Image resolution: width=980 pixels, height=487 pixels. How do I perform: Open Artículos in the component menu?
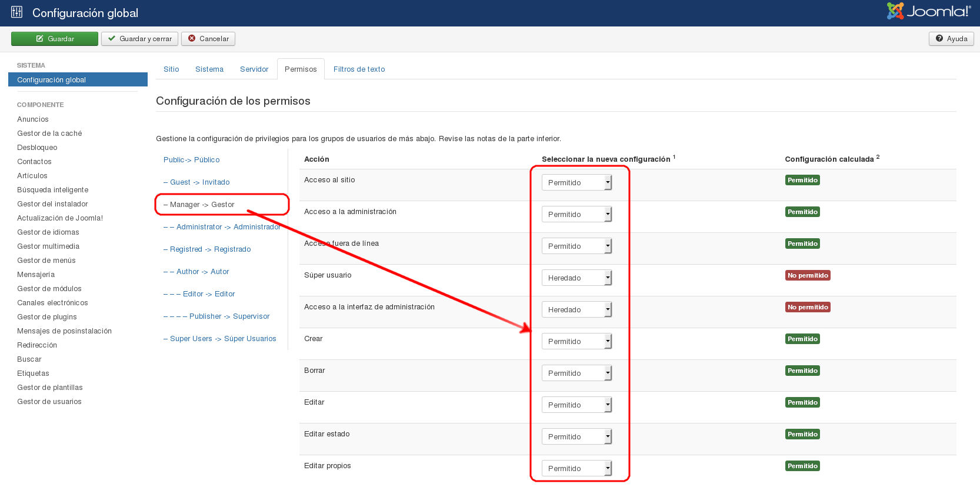(32, 176)
